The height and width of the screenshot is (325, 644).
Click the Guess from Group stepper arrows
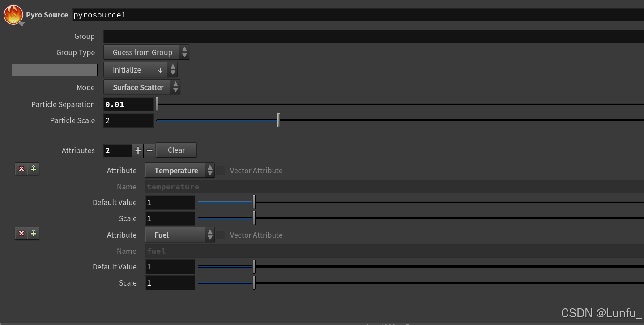point(184,52)
